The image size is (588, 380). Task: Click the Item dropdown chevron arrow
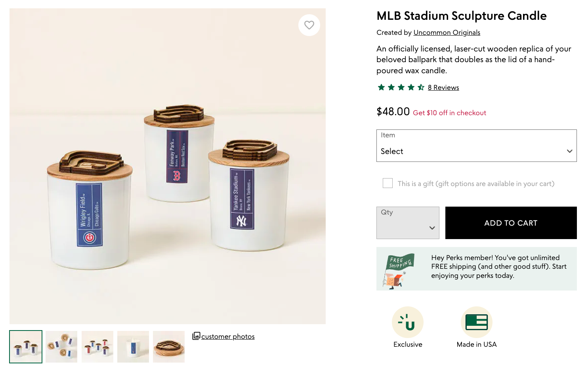[569, 151]
